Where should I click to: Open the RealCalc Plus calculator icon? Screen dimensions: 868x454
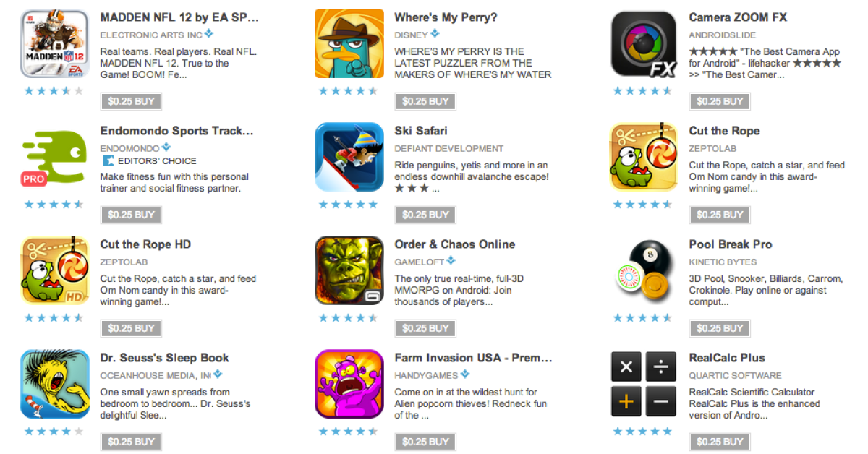[644, 384]
